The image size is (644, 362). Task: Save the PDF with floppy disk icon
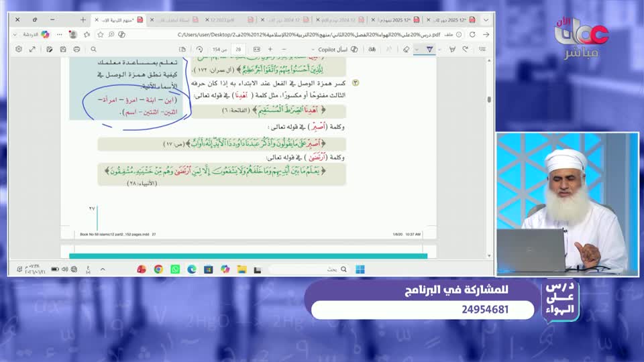pos(63,49)
